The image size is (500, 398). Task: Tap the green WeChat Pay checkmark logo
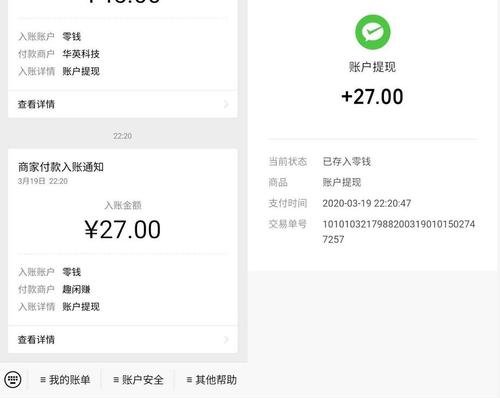coord(373,32)
